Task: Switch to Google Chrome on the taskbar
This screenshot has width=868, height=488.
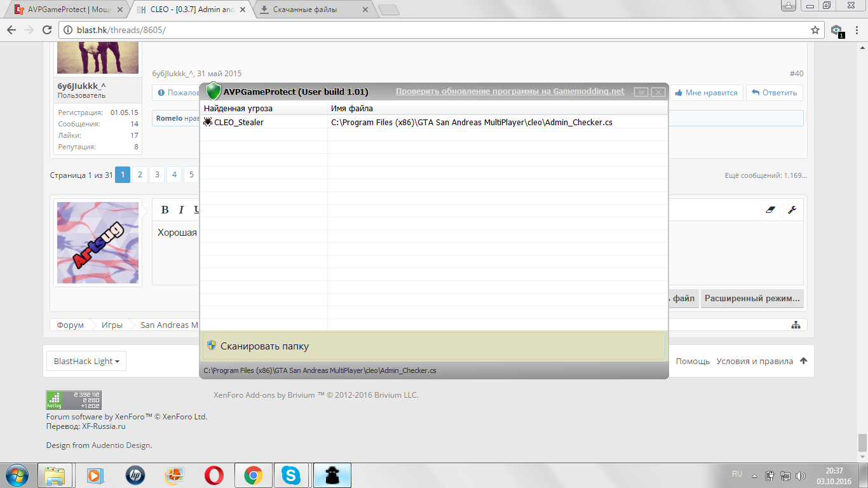Action: [253, 475]
